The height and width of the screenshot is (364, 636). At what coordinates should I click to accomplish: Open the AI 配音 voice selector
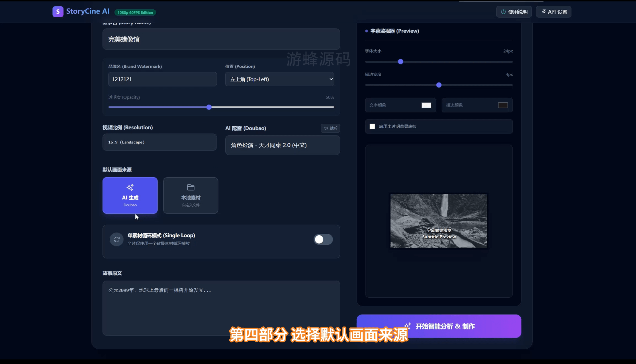(x=282, y=145)
